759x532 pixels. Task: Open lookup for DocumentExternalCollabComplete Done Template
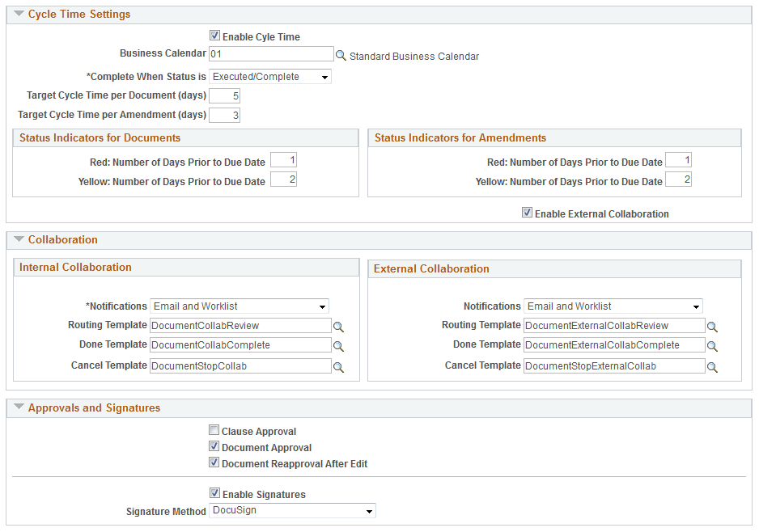(x=713, y=346)
